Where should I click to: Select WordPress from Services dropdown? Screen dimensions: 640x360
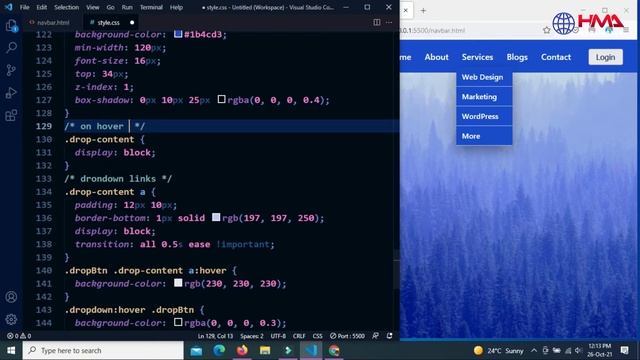484,116
